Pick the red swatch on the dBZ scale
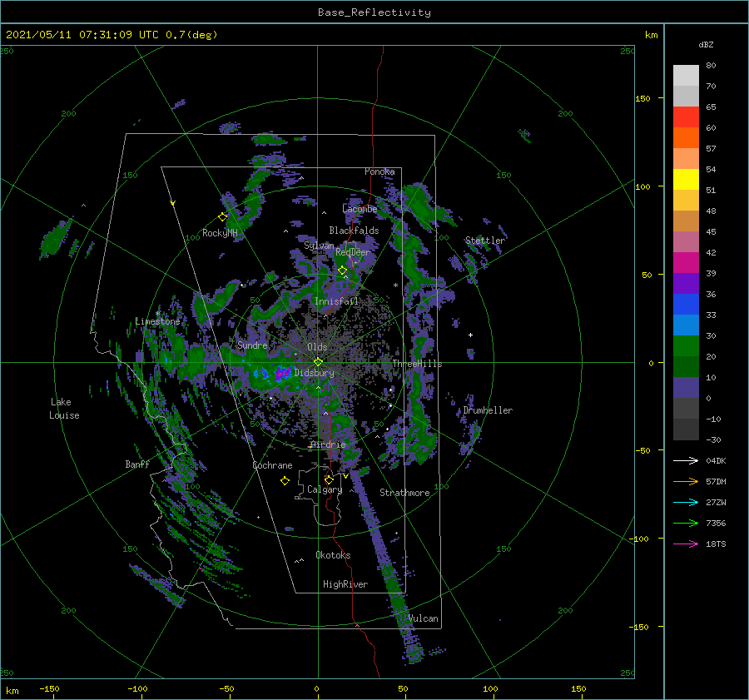Viewport: 749px width, 700px height. 686,117
